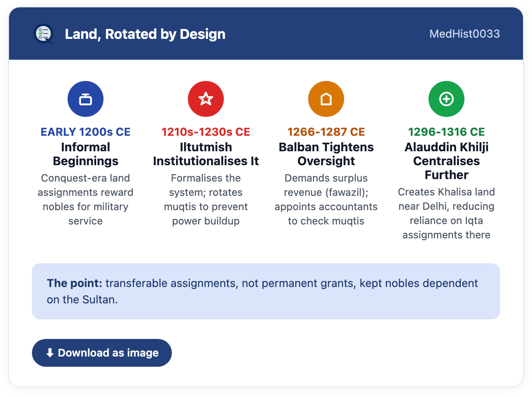Click the down arrow icon on Download button
This screenshot has height=397, width=532.
(x=50, y=353)
